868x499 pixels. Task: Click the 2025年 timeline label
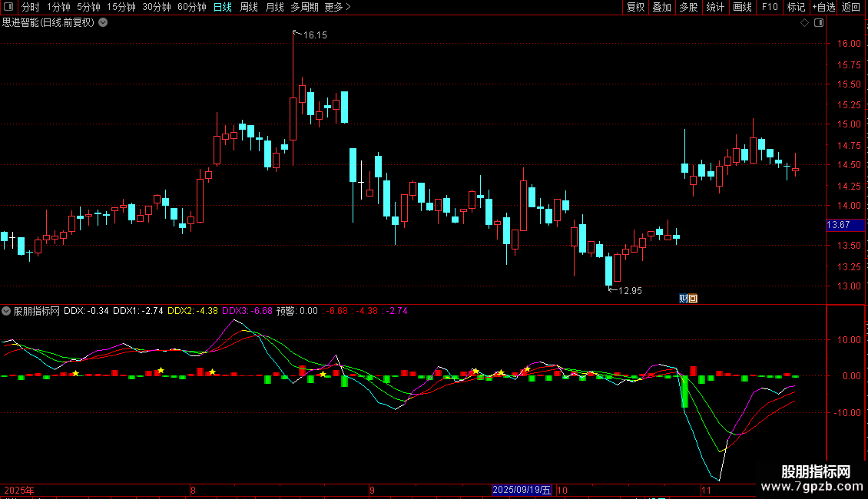[19, 490]
